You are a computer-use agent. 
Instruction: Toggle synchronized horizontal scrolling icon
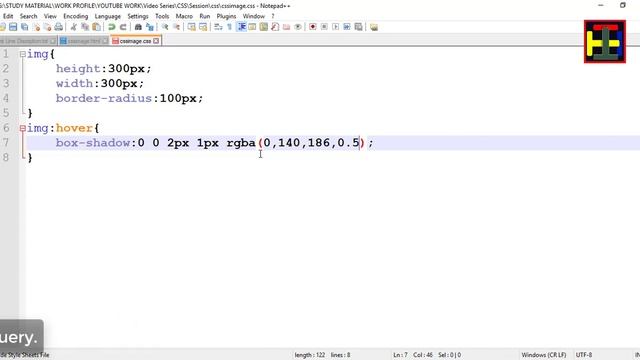[x=203, y=27]
